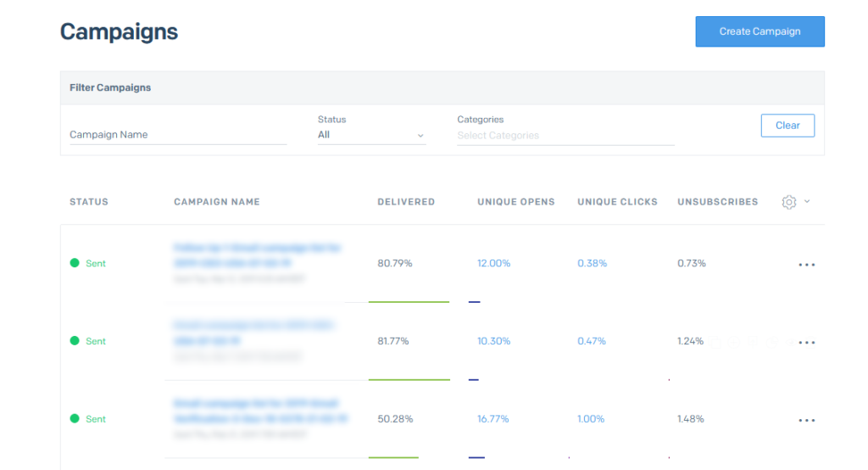Screen dimensions: 868x470
Task: Open the 0.47% unique clicks link
Action: (591, 341)
